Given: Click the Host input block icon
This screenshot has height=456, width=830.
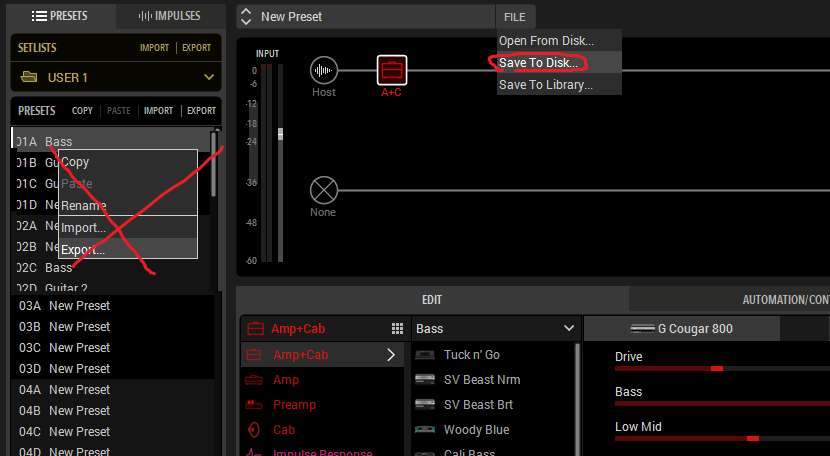Looking at the screenshot, I should (323, 70).
